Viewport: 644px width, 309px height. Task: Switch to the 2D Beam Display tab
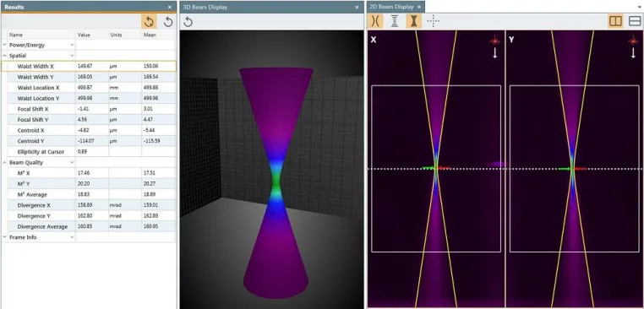[x=391, y=7]
